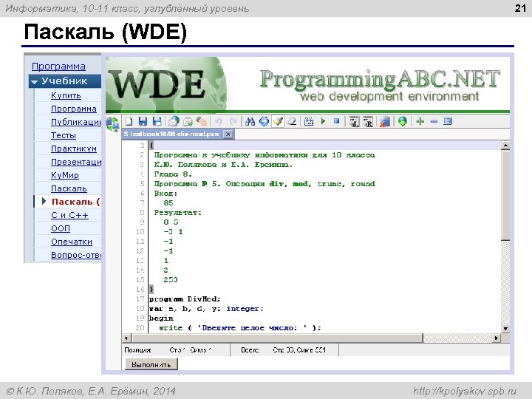Click line 'var a, b, d, y: integer;'
Viewport: 532px width, 399px height.
pos(206,309)
